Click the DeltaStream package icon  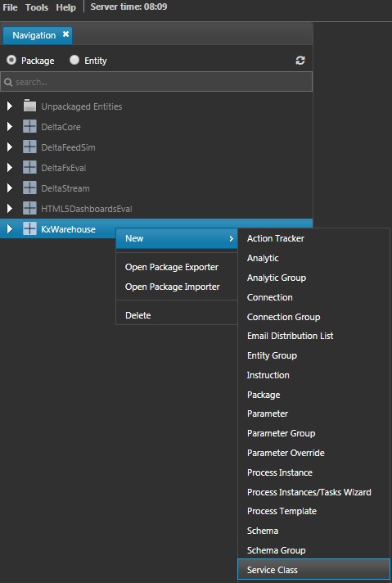click(29, 188)
